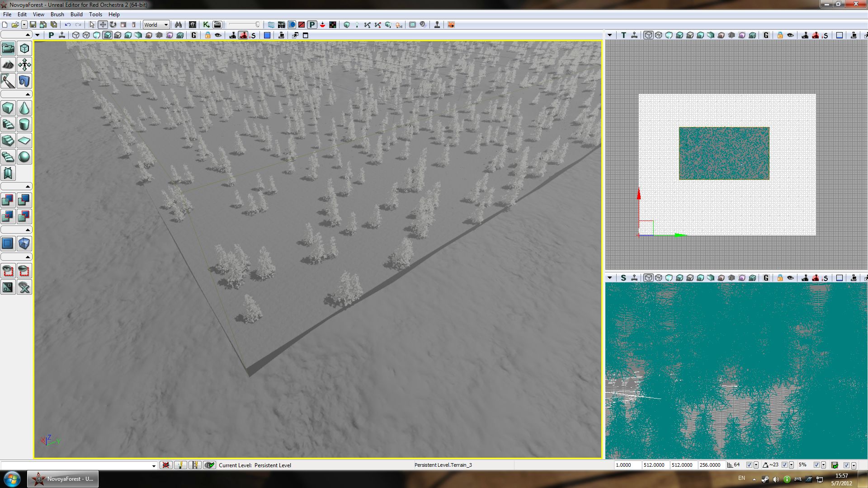Open the Tools menu
Screen dimensions: 868x488
click(95, 14)
